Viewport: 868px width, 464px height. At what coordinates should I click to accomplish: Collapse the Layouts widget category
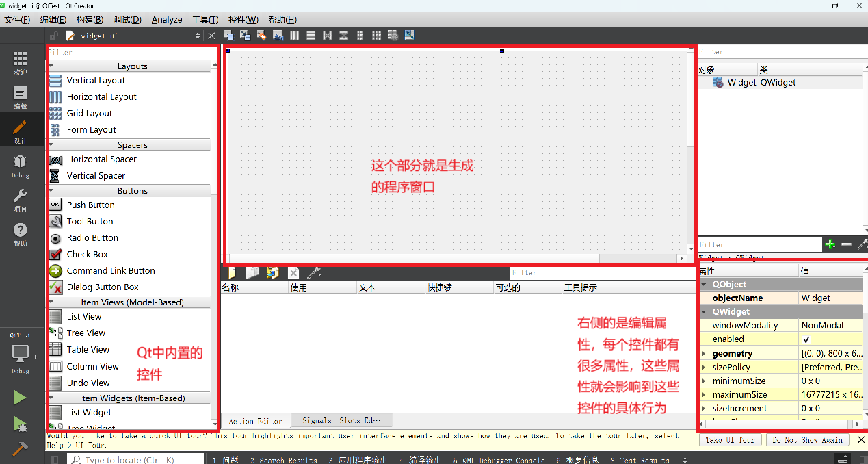[x=52, y=66]
